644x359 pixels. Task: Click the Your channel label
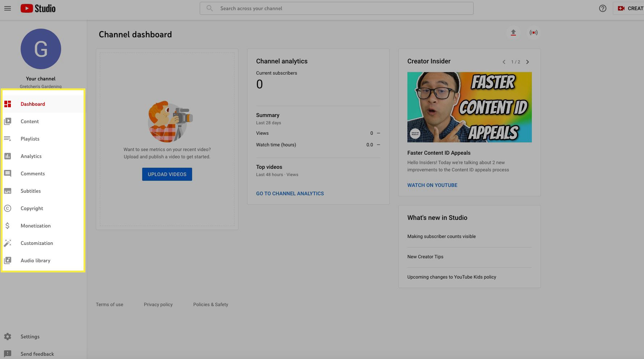point(41,79)
